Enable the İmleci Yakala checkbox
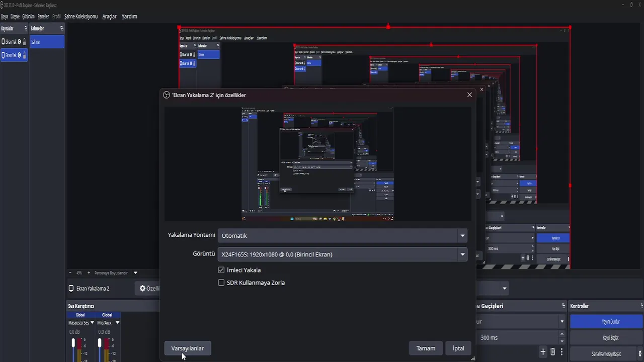Screen dimensions: 644x362 point(221,270)
